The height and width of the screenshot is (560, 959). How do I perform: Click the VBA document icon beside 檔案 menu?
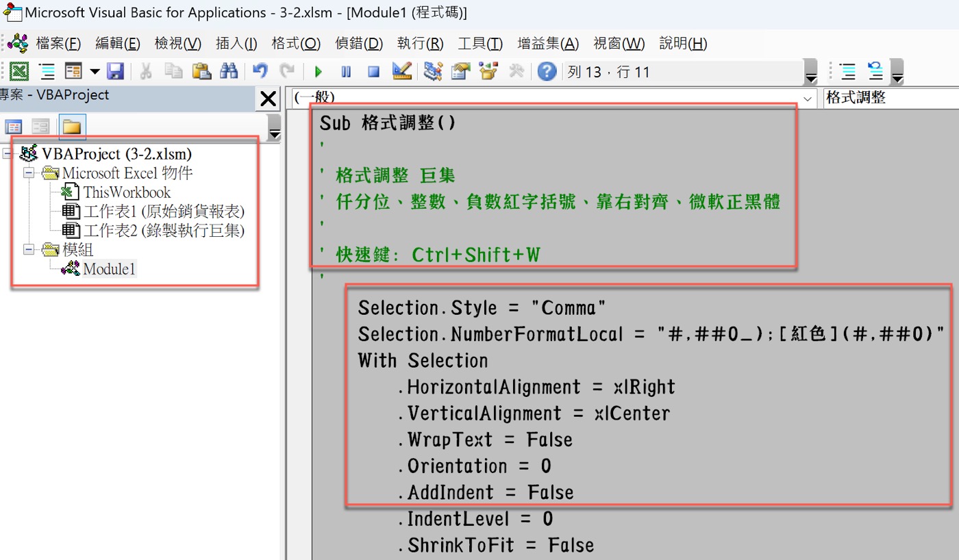[x=18, y=43]
